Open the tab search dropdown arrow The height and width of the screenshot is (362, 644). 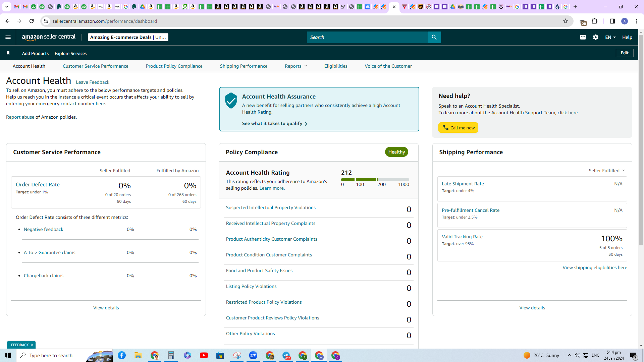click(x=6, y=7)
